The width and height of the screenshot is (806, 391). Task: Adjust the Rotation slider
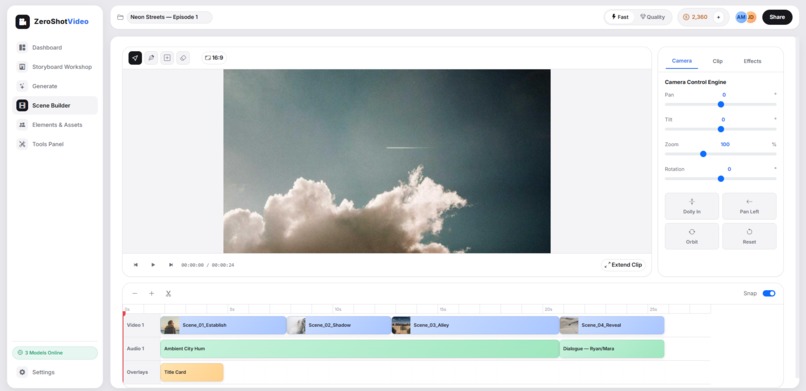tap(721, 178)
